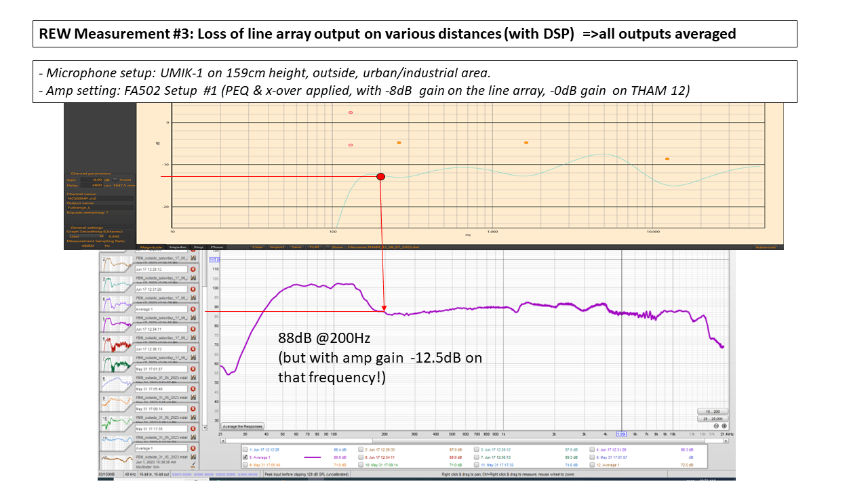This screenshot has height=488, width=868.
Task: Toggle the Invert checkbox in Channel parameters
Action: pyautogui.click(x=115, y=180)
